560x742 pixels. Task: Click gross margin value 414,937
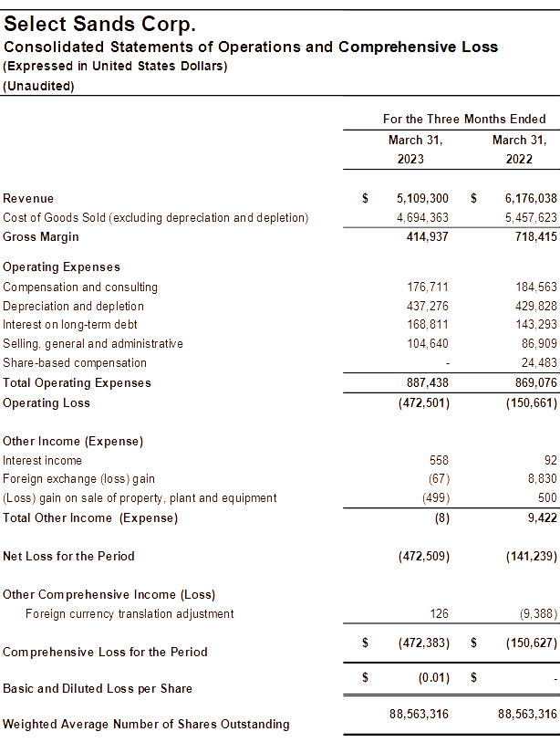tap(427, 236)
